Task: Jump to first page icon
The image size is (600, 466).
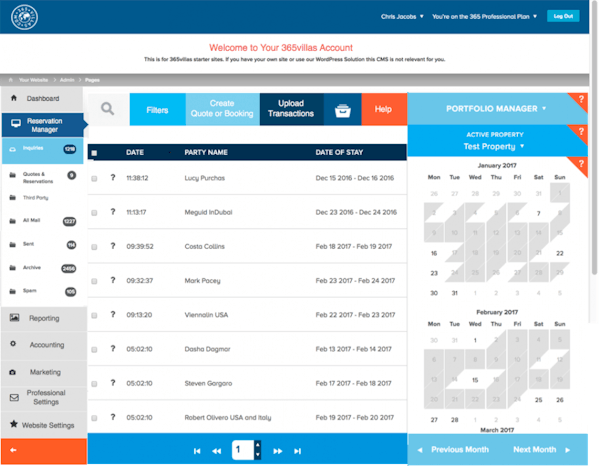Action: [x=197, y=451]
